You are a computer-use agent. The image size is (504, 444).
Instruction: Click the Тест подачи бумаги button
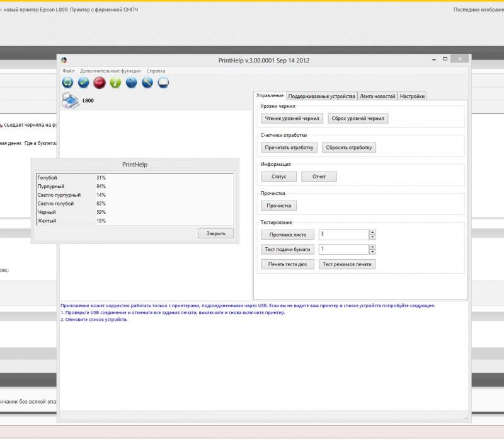point(288,249)
